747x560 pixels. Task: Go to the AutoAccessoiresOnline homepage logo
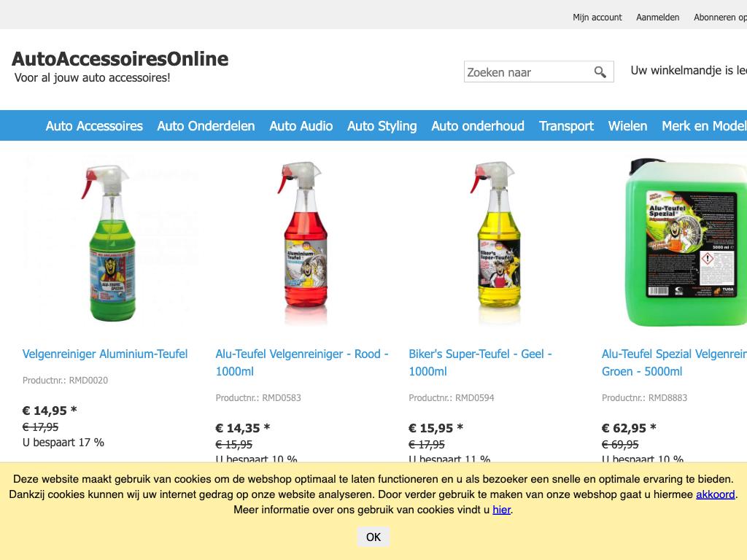click(x=120, y=59)
